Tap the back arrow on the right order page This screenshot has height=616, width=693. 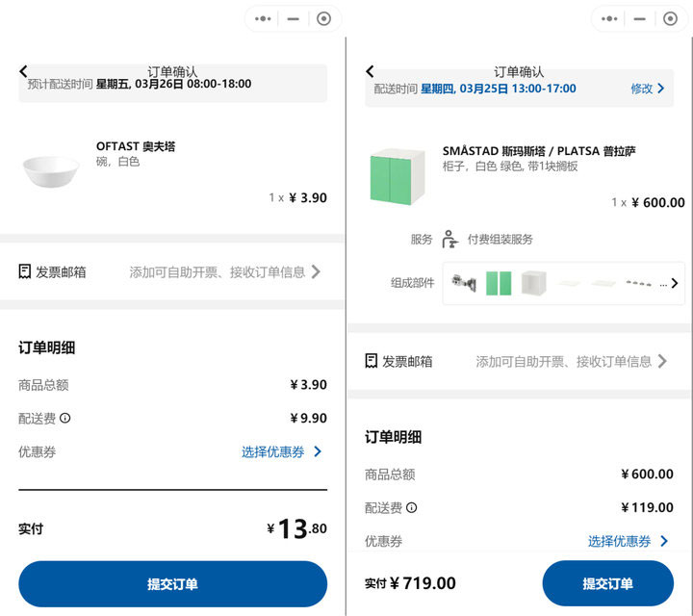pos(371,71)
